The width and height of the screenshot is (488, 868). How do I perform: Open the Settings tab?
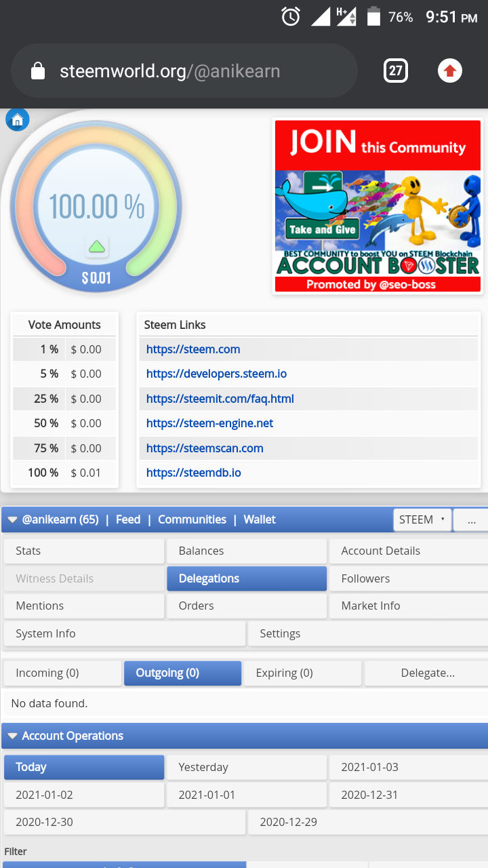point(368,633)
